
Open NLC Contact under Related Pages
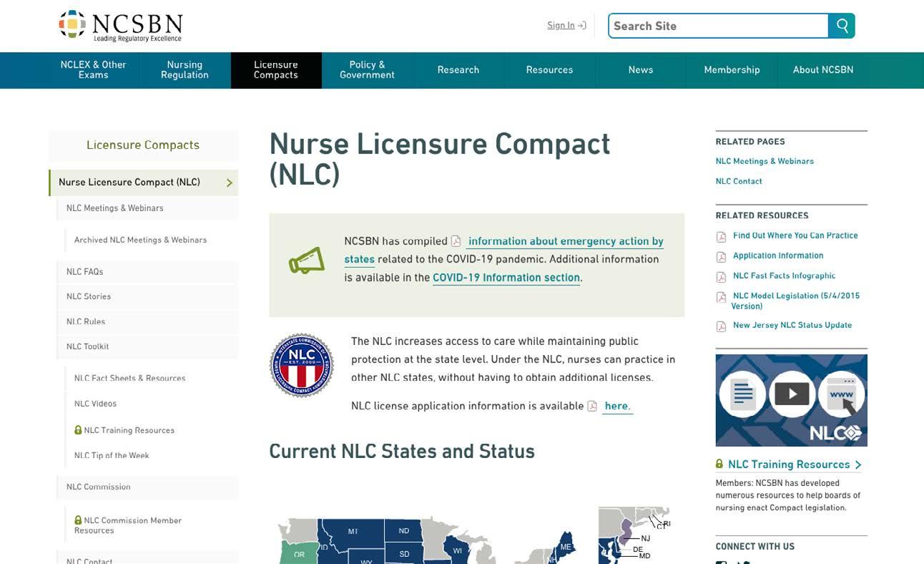click(739, 182)
